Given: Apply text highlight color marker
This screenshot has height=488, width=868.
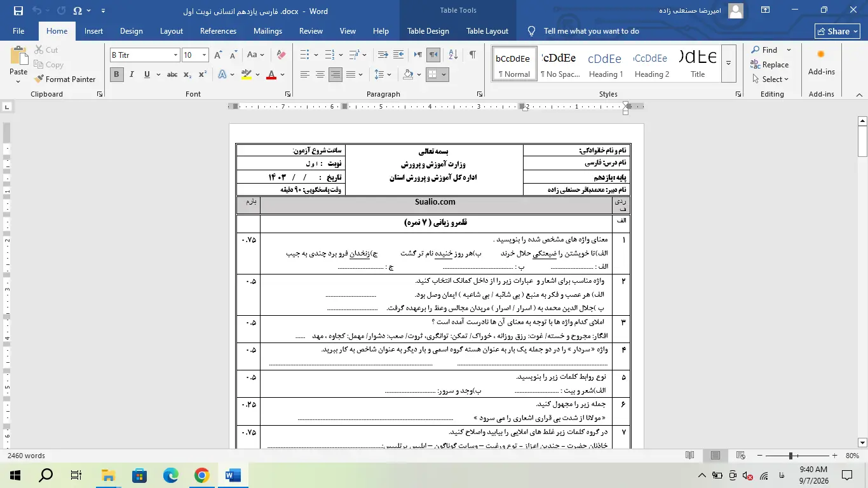Looking at the screenshot, I should pyautogui.click(x=246, y=74).
